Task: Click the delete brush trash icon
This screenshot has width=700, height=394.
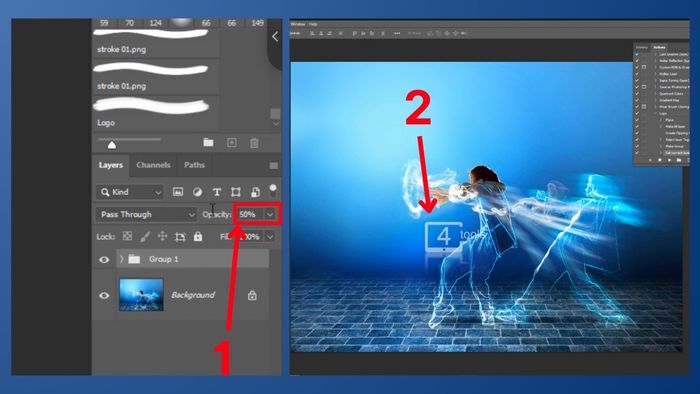Action: (x=254, y=143)
